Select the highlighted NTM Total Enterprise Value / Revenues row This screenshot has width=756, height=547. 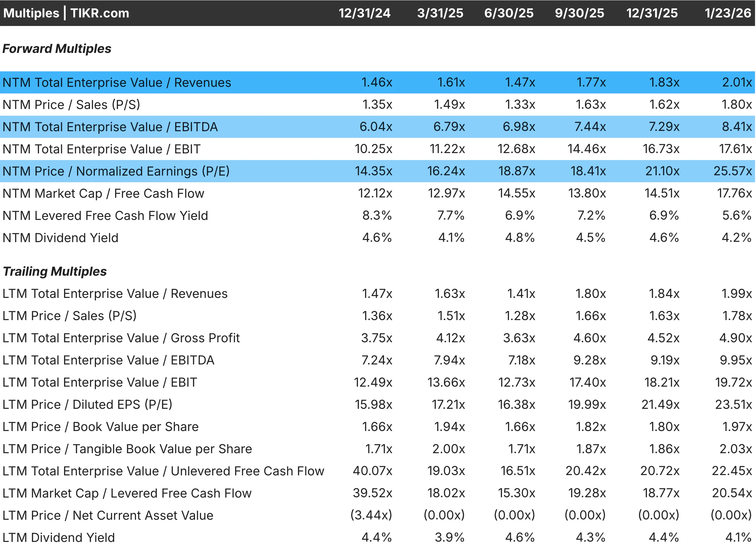point(117,82)
